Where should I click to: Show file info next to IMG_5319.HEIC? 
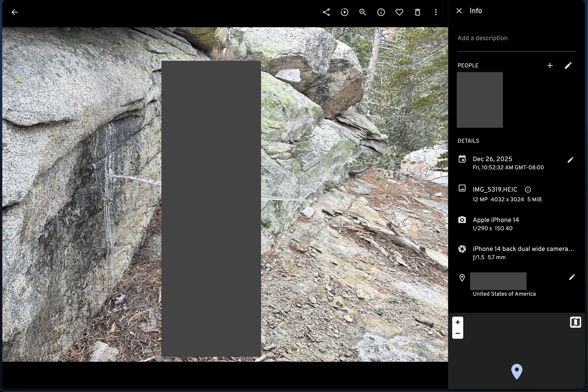tap(528, 190)
